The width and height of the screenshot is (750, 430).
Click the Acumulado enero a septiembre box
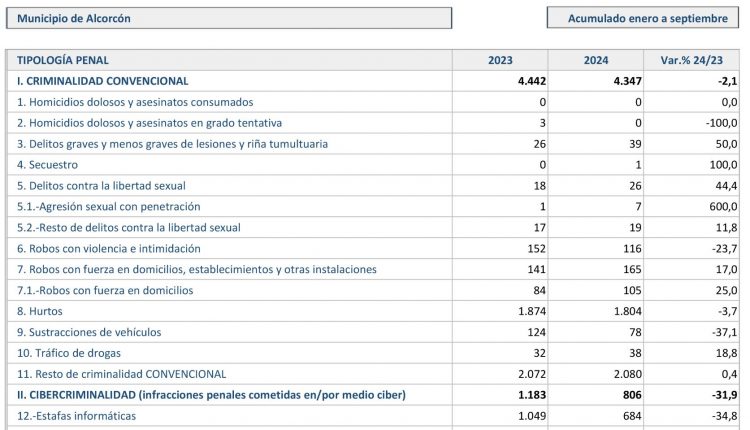point(647,18)
